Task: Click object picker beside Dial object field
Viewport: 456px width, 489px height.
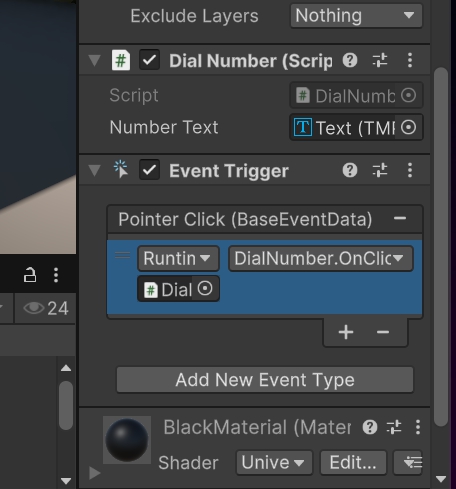Action: click(205, 288)
